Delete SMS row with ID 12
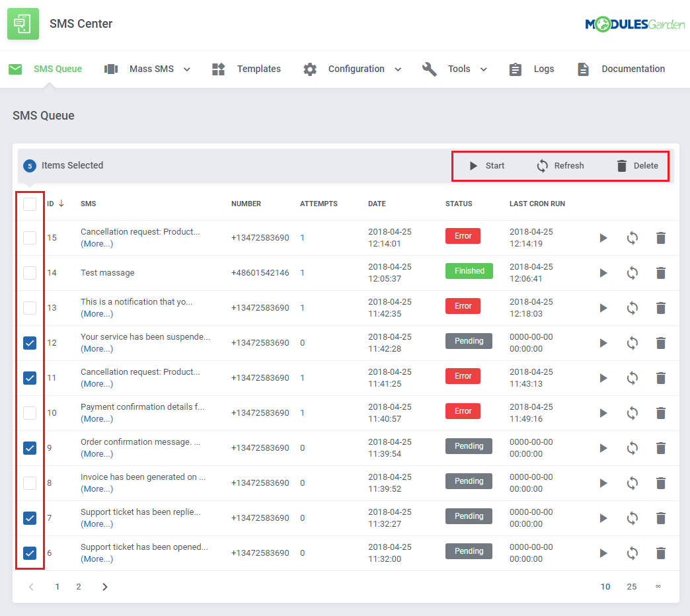Image resolution: width=690 pixels, height=616 pixels. pos(660,343)
